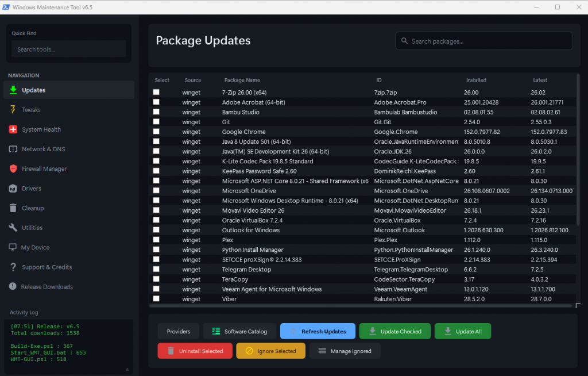Click the horizontal scrollbar under package list
Viewport: 588px width, 376px height.
361,306
